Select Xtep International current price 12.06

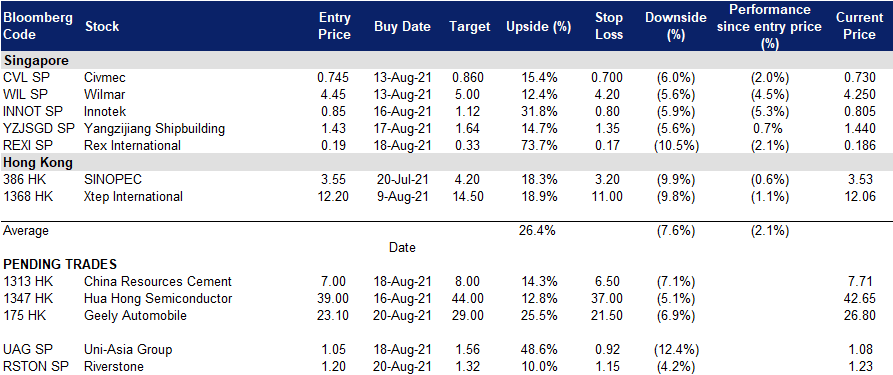pos(859,197)
